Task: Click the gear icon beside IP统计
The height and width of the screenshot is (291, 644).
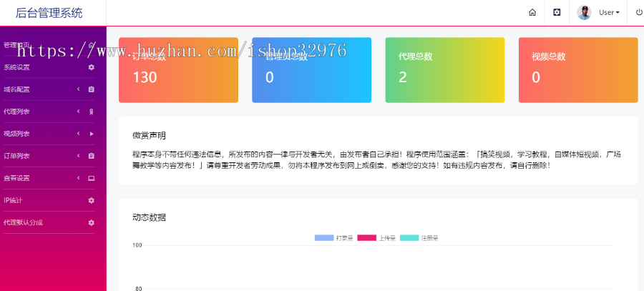Action: [x=91, y=200]
